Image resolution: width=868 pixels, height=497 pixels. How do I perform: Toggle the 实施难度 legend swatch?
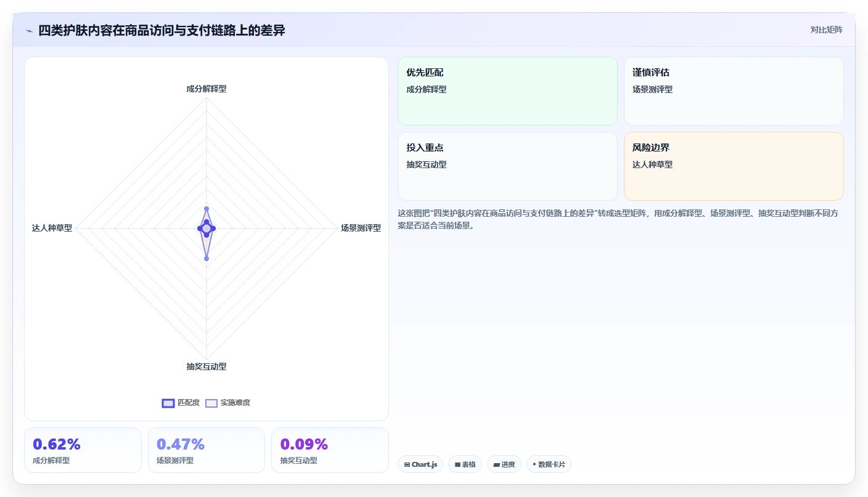[211, 403]
